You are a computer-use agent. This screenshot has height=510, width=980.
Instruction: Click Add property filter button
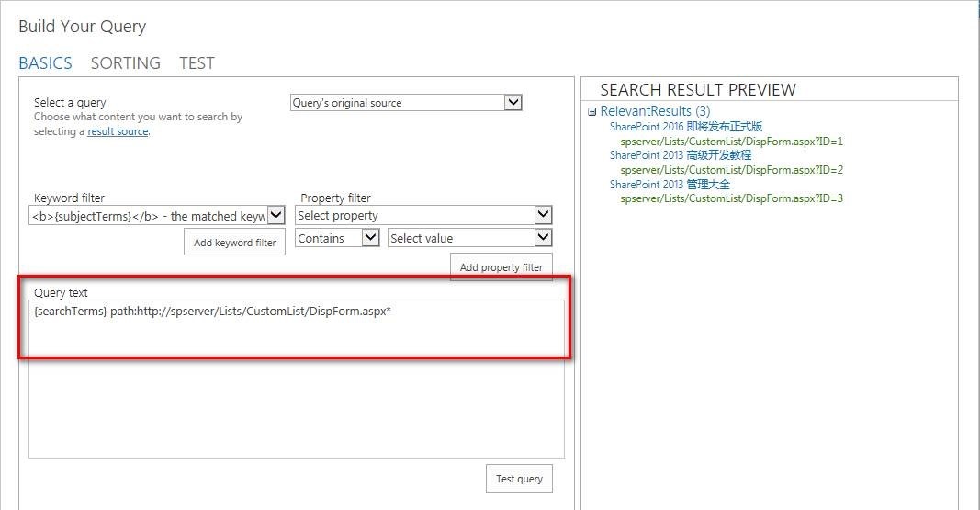pos(501,266)
